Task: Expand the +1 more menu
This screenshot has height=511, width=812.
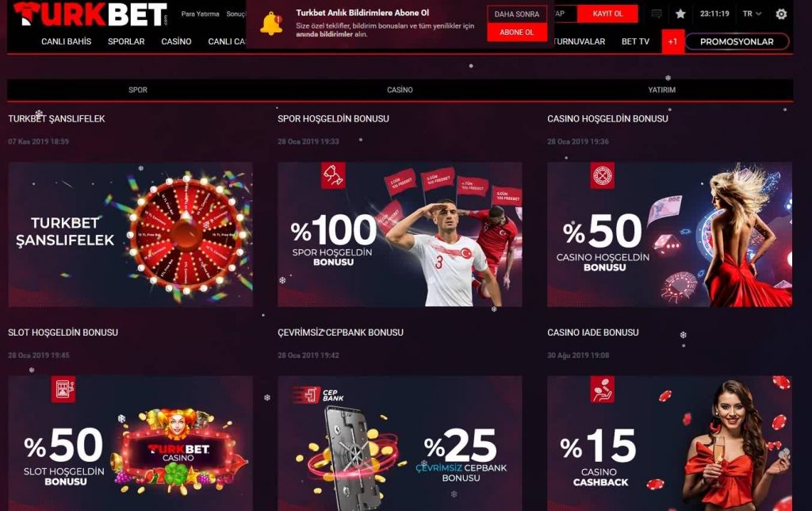Action: [x=672, y=41]
